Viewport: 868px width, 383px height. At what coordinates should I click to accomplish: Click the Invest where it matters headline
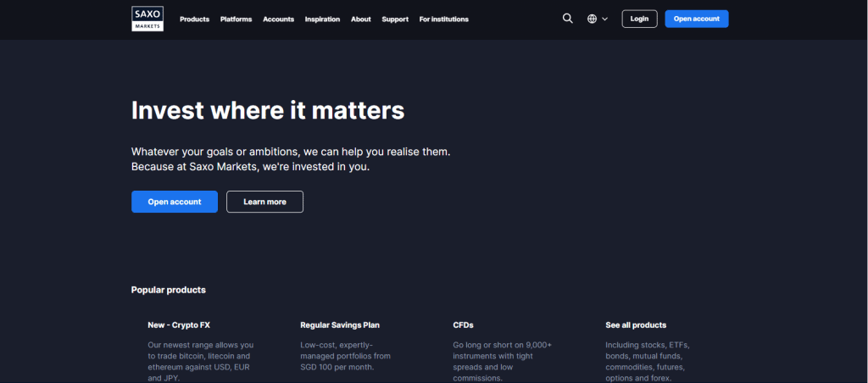click(x=268, y=110)
